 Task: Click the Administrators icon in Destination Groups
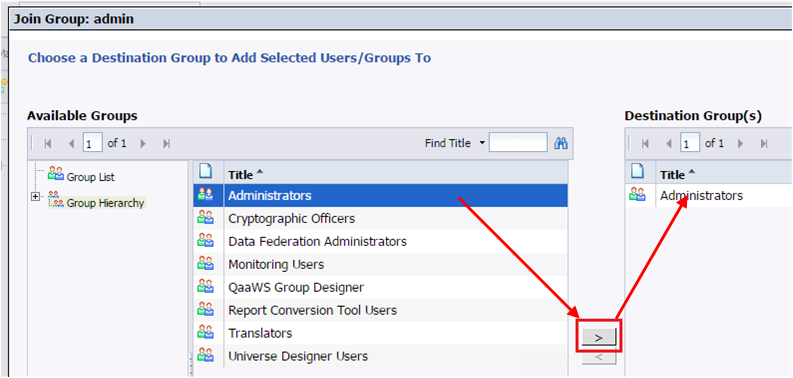click(637, 195)
